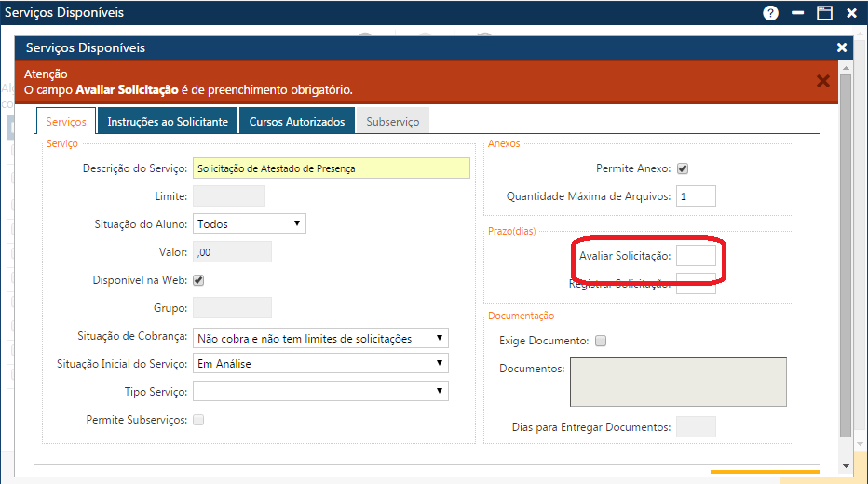This screenshot has width=868, height=484.
Task: Open the Situação do Aluno dropdown
Action: [x=249, y=223]
